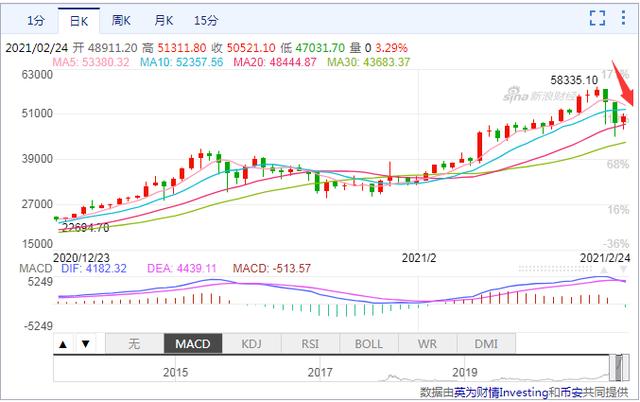
Task: Switch to the 周K weekly chart
Action: (121, 19)
